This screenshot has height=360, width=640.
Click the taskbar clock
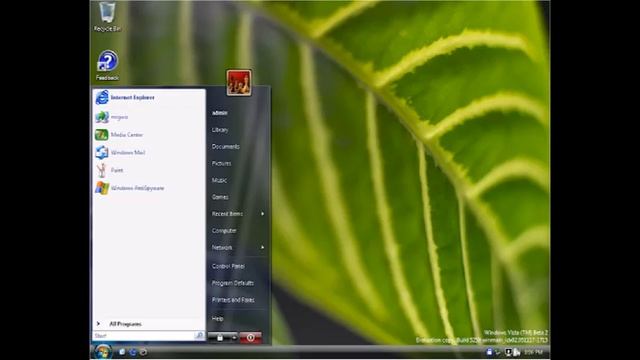pos(533,352)
